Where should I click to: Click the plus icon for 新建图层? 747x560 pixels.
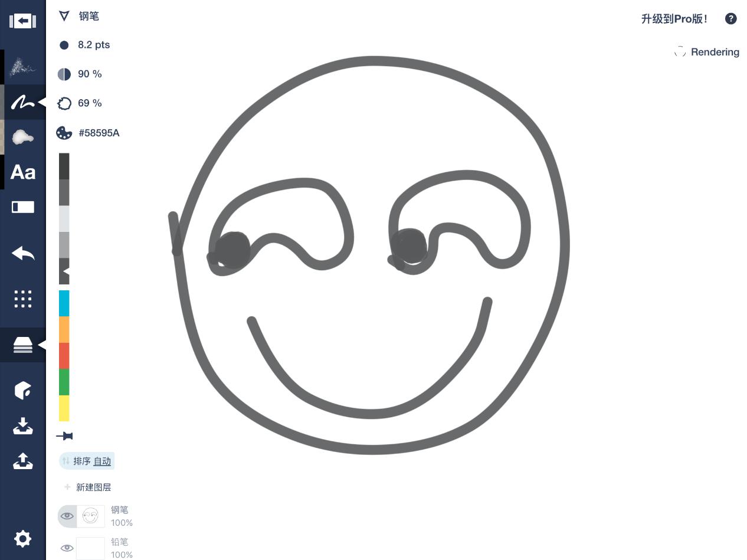coord(67,487)
